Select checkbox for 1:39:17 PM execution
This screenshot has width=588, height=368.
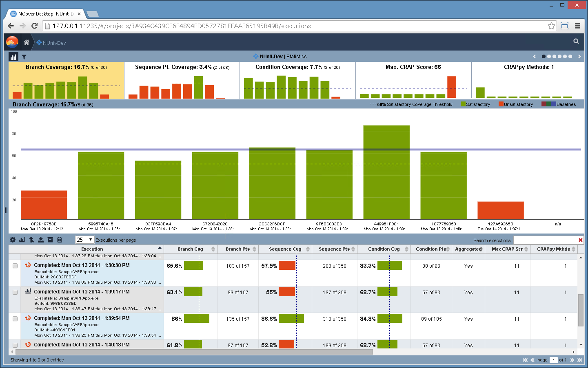point(15,292)
